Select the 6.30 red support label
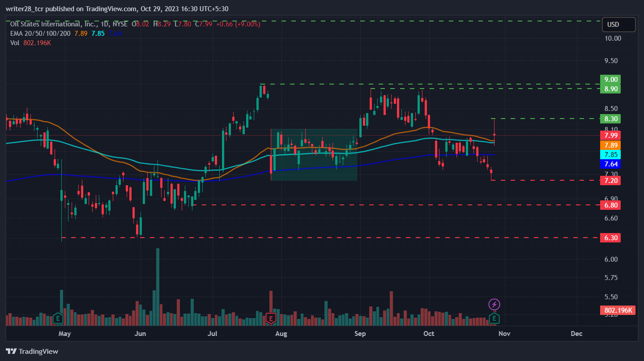This screenshot has height=361, width=644. point(611,238)
